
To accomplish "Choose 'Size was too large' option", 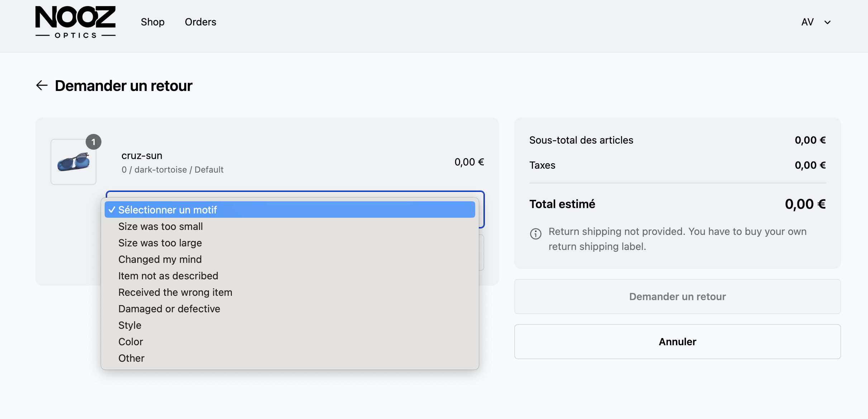I will (160, 243).
